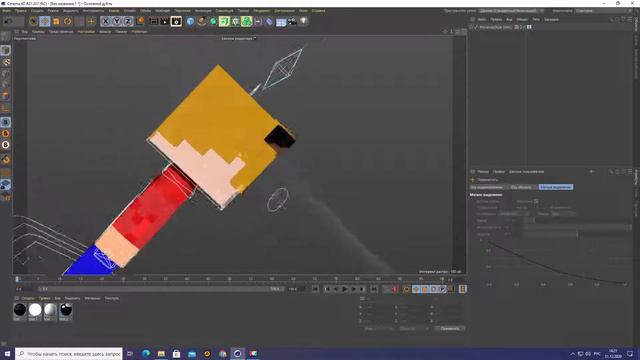Open the Object Manager Теги menu
The width and height of the screenshot is (640, 360).
[x=536, y=19]
